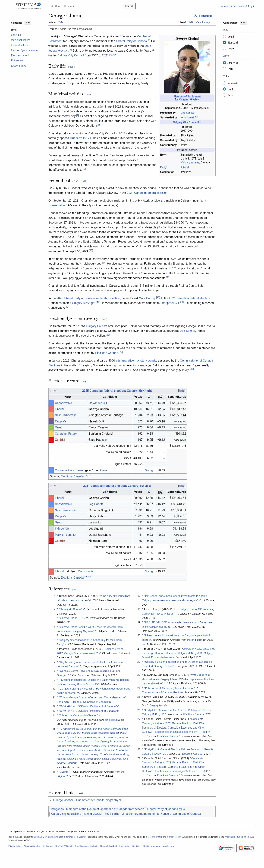Click the Wikimedia project badge

226,848
